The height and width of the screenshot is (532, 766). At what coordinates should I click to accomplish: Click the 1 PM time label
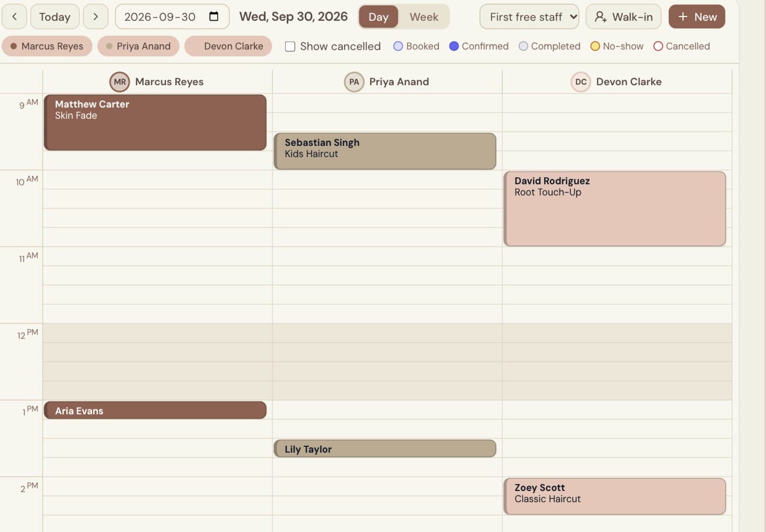click(x=30, y=410)
